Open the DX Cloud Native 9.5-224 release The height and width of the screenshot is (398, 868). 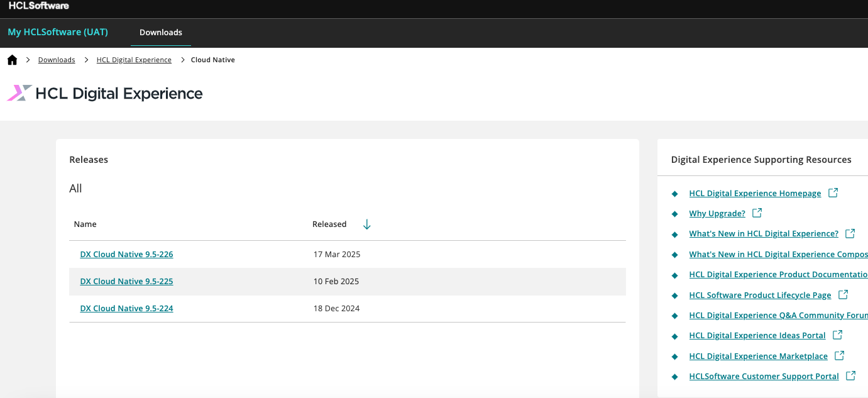tap(126, 308)
